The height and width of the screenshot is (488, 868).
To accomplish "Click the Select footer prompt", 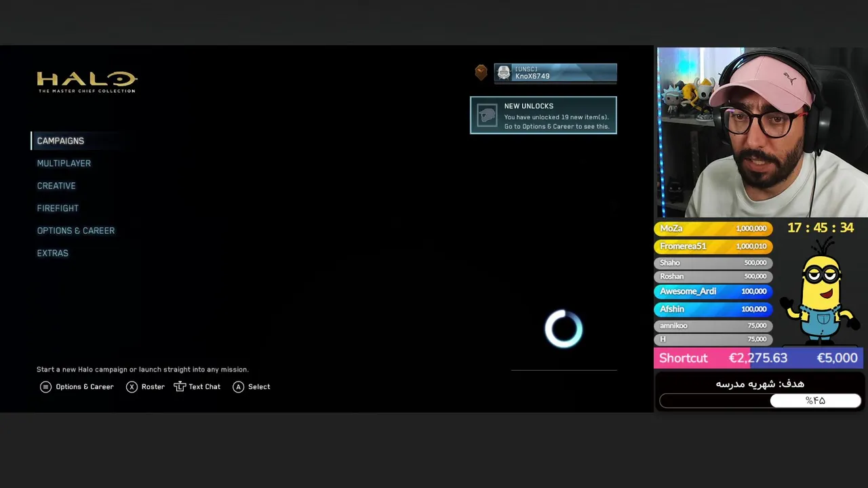I will click(251, 387).
